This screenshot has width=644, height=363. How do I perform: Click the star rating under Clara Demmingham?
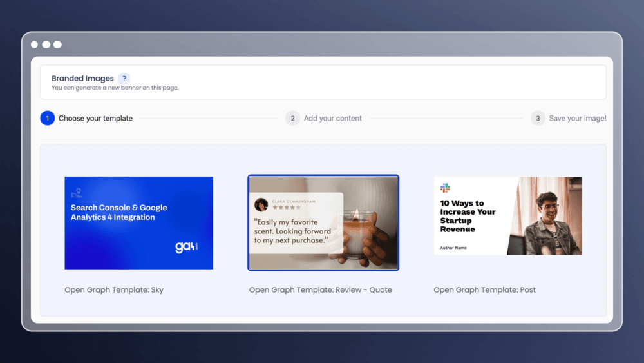pos(286,208)
